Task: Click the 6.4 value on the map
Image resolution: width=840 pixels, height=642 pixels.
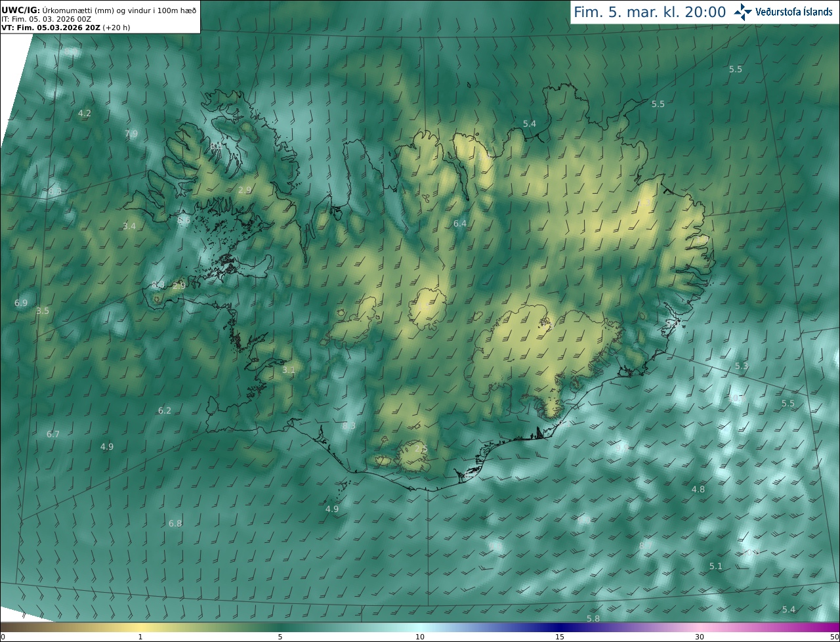Action: (460, 224)
